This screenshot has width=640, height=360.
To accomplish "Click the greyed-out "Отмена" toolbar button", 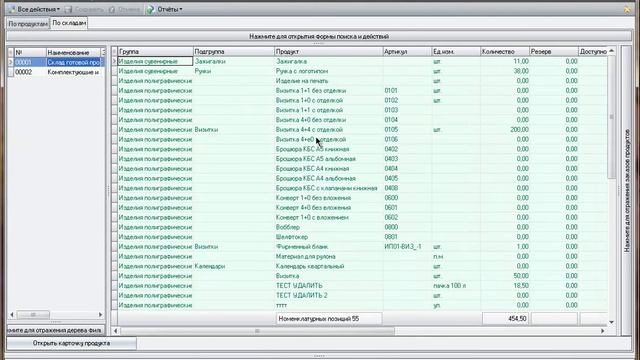I will [125, 9].
